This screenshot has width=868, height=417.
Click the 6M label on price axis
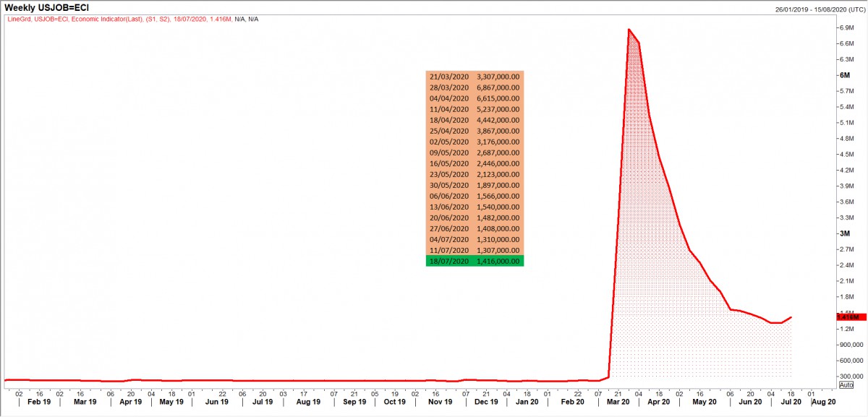(843, 75)
